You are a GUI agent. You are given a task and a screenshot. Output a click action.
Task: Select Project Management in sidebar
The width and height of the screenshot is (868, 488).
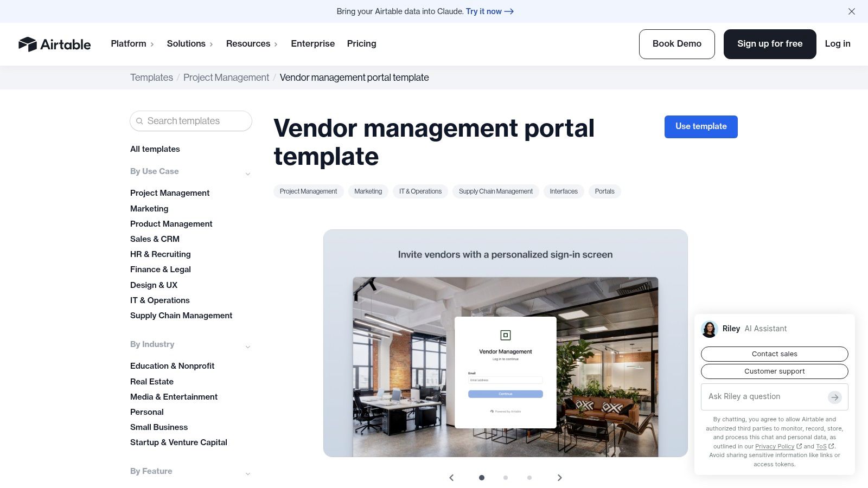tap(170, 193)
